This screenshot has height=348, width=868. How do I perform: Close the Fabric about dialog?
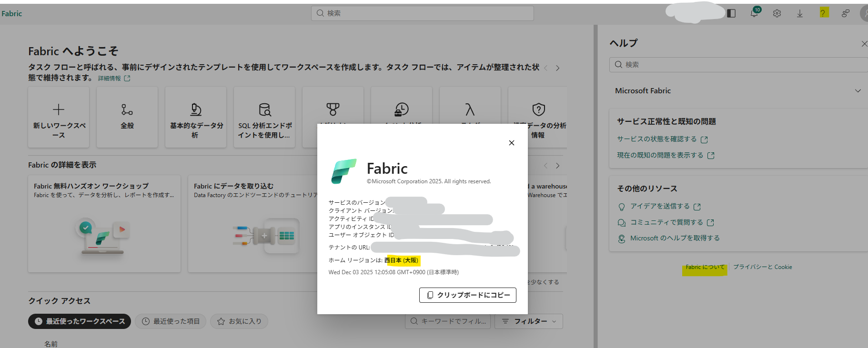[x=512, y=143]
